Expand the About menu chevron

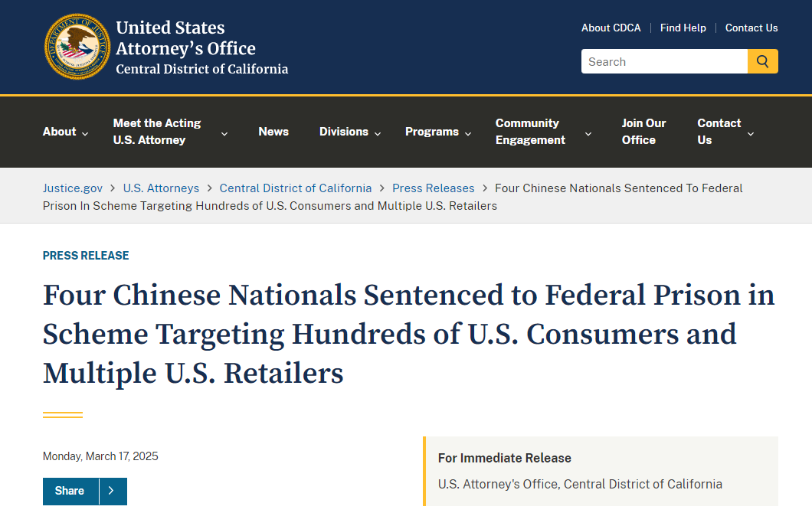[85, 133]
